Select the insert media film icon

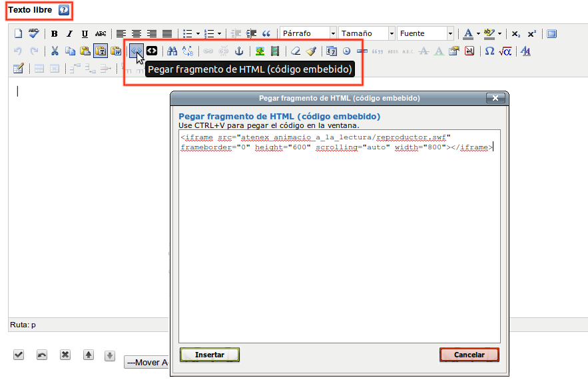point(275,51)
